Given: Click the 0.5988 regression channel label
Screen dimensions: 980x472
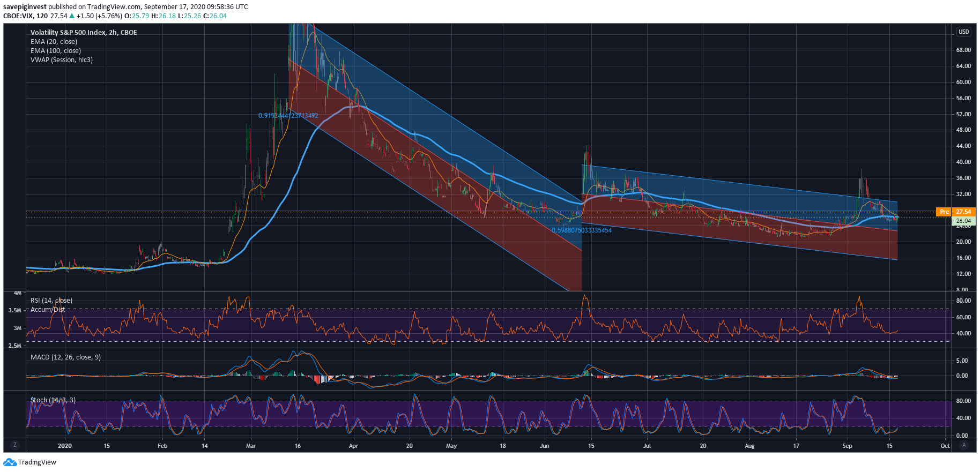Looking at the screenshot, I should (x=581, y=230).
